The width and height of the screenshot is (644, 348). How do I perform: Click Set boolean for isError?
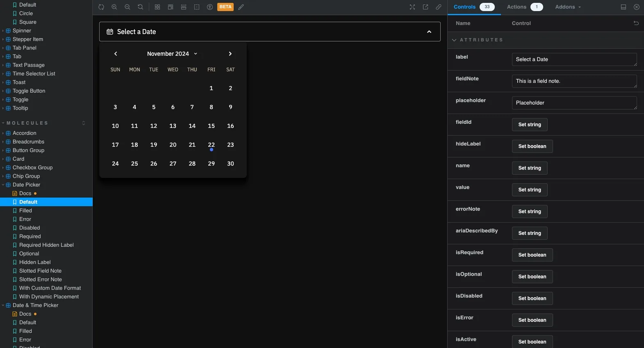[x=532, y=320]
